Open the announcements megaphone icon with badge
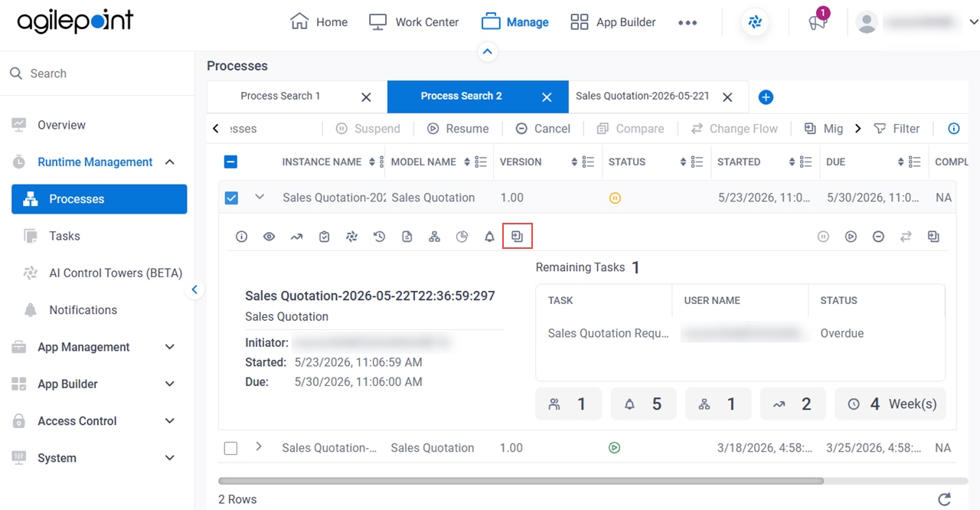 point(818,21)
